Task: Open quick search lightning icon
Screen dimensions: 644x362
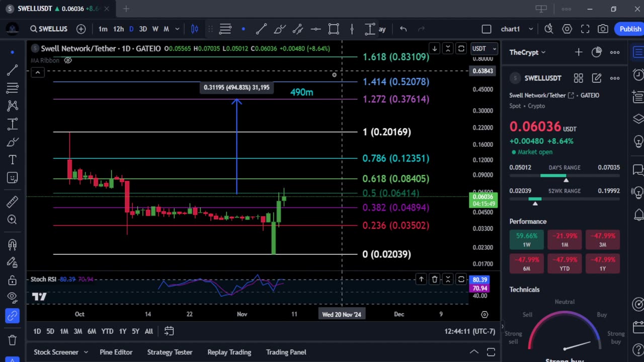Action: 549,29
